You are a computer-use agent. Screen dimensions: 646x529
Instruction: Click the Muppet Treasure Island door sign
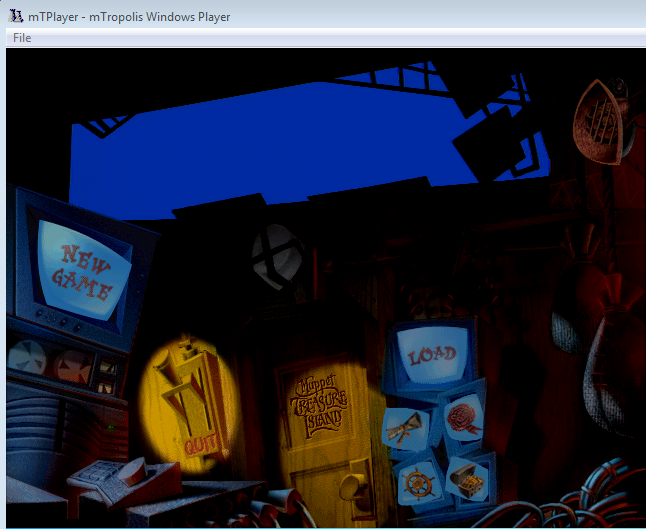click(x=317, y=404)
